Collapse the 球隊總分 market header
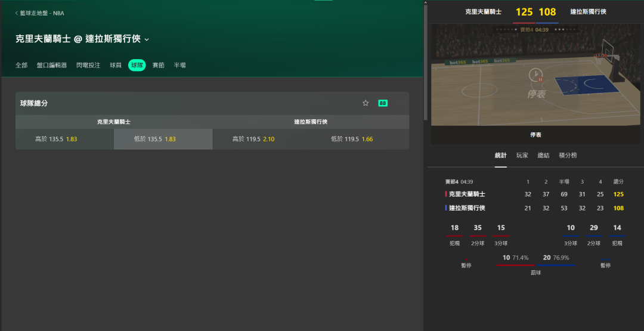 [x=212, y=103]
